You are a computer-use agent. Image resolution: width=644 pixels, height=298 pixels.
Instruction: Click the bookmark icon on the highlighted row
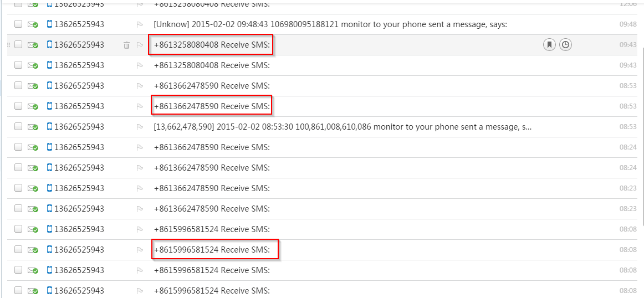click(549, 45)
